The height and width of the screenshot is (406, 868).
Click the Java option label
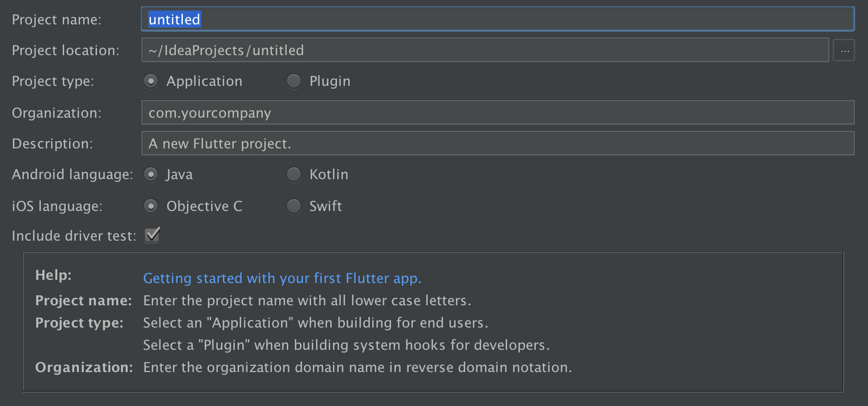179,174
